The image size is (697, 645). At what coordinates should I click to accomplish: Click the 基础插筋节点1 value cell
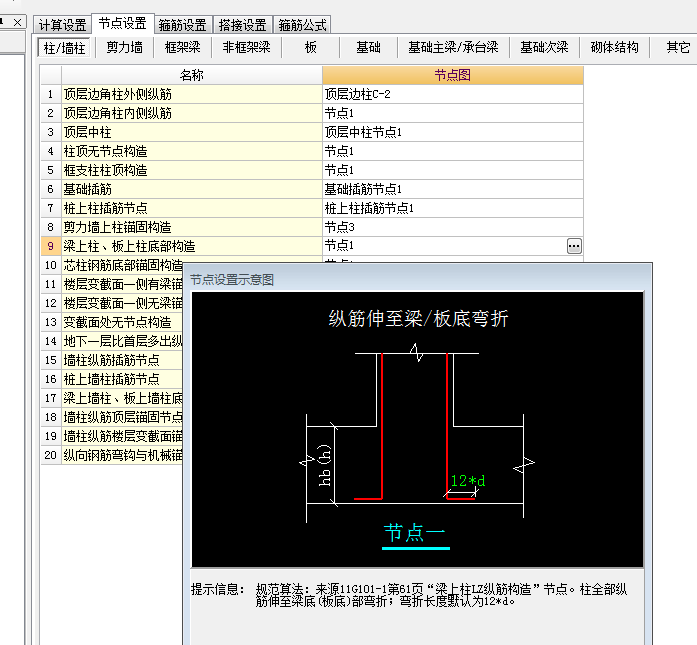coord(453,189)
